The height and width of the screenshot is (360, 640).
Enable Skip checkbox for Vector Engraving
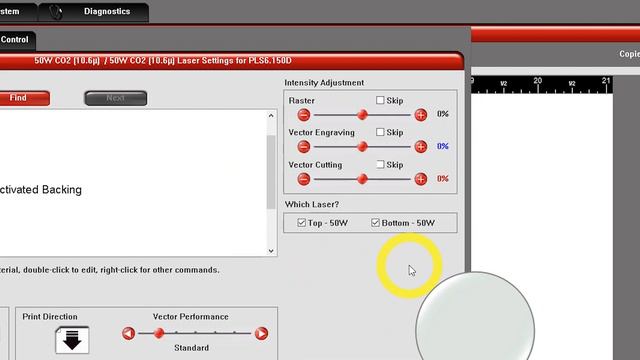pyautogui.click(x=380, y=132)
